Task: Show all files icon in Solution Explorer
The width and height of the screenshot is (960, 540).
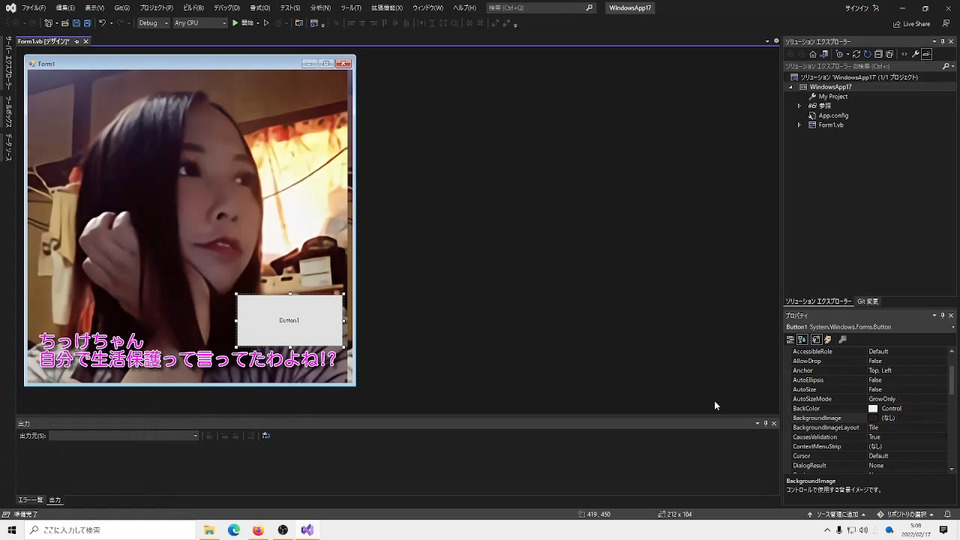Action: [890, 54]
